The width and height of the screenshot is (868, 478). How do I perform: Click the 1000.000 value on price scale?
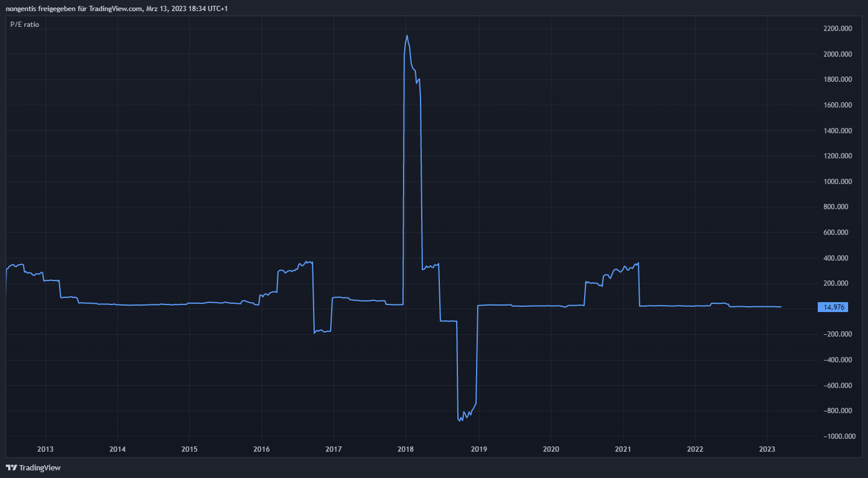838,182
